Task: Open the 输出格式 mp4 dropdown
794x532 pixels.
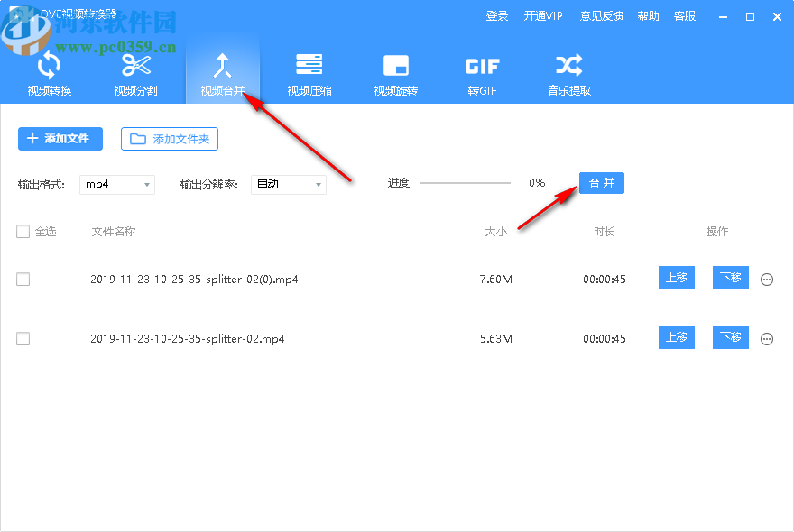Action: [x=117, y=184]
